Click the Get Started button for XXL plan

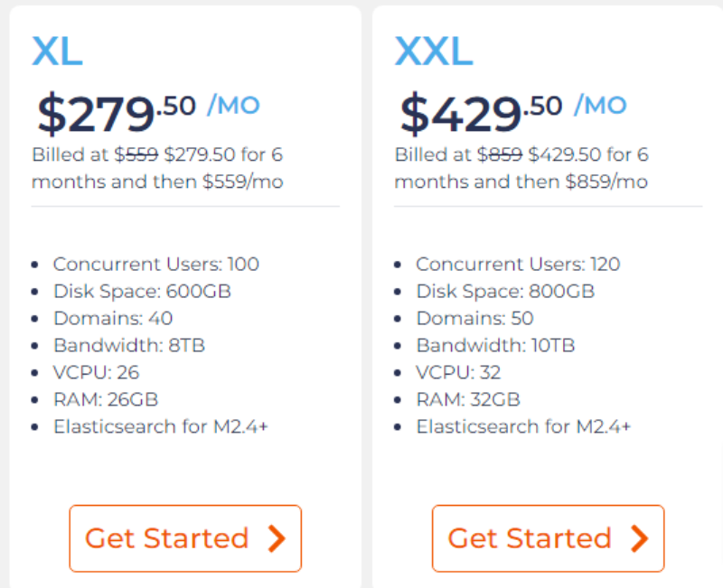point(548,538)
